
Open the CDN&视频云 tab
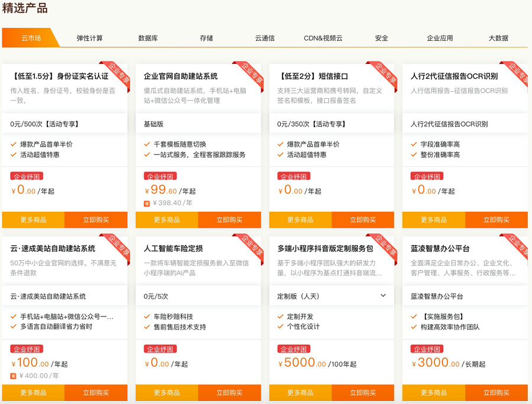323,38
